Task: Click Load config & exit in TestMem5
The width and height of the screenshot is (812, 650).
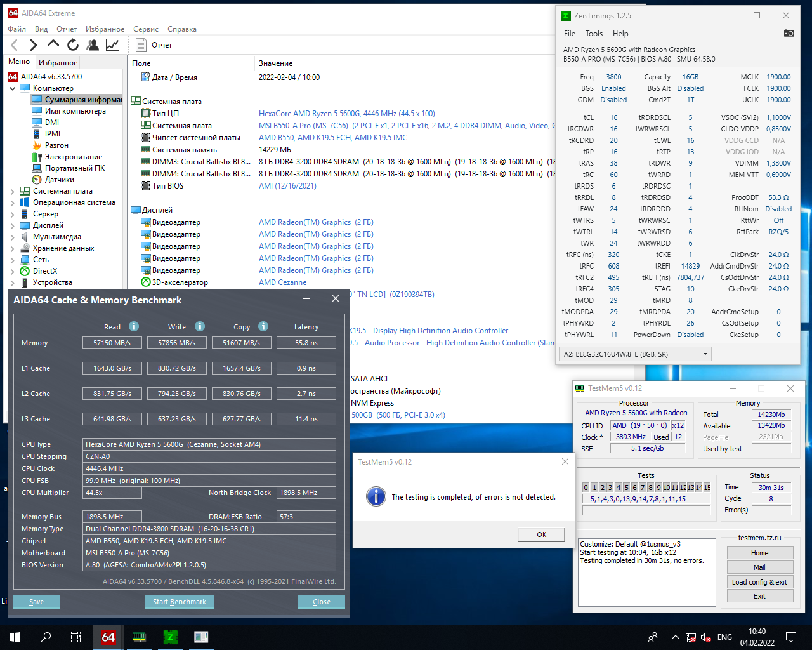Action: 759,582
